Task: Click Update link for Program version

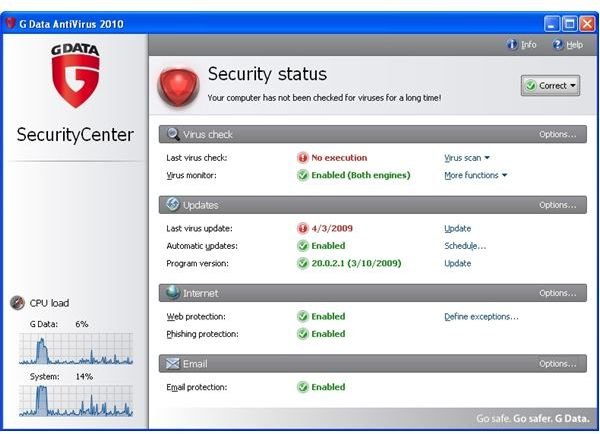Action: [x=458, y=263]
